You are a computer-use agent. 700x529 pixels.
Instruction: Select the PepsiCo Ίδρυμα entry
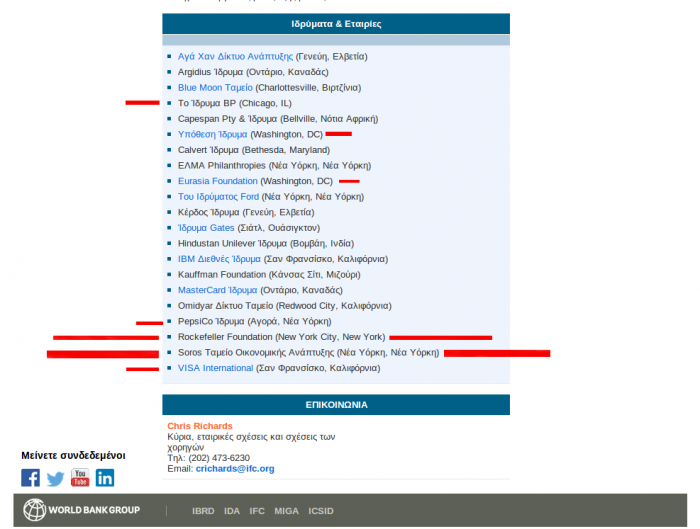(254, 321)
